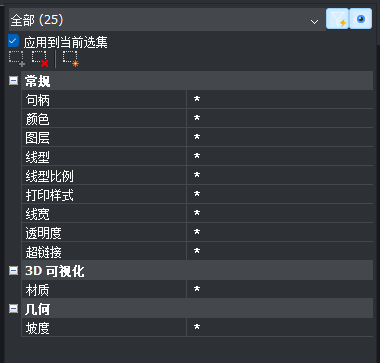Click the 坡度 value field
380x363 pixels.
(x=280, y=328)
